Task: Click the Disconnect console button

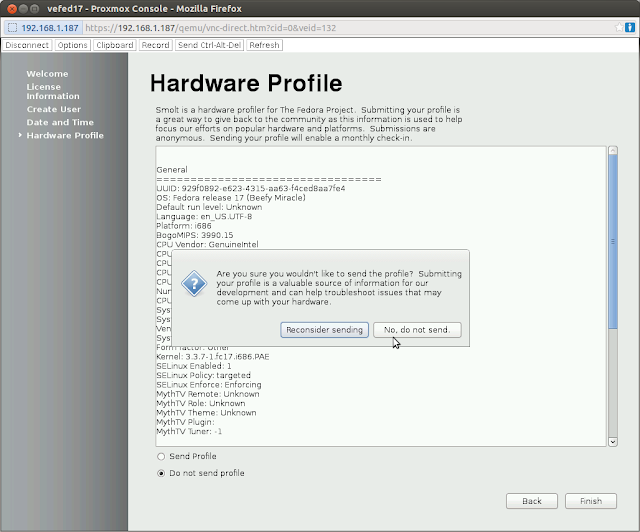Action: [x=27, y=45]
